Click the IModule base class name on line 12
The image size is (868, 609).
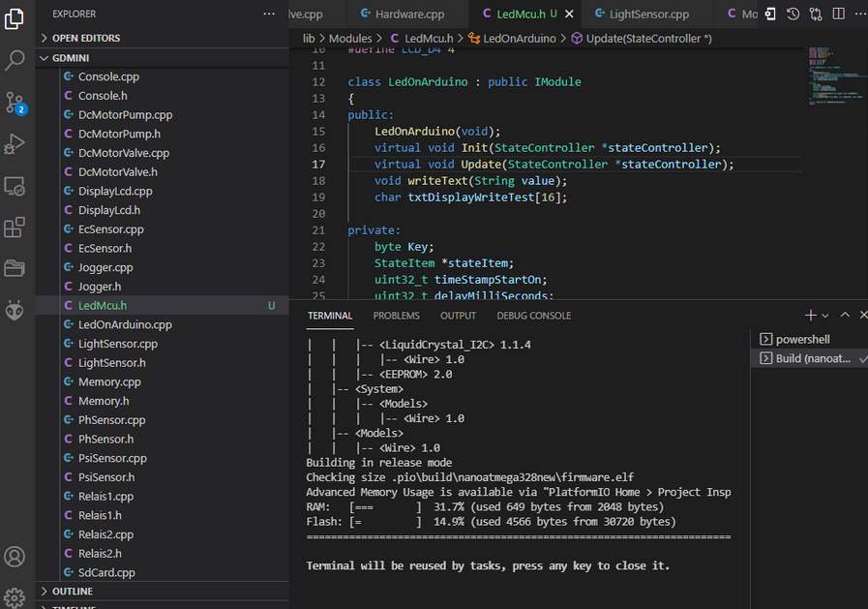point(557,82)
